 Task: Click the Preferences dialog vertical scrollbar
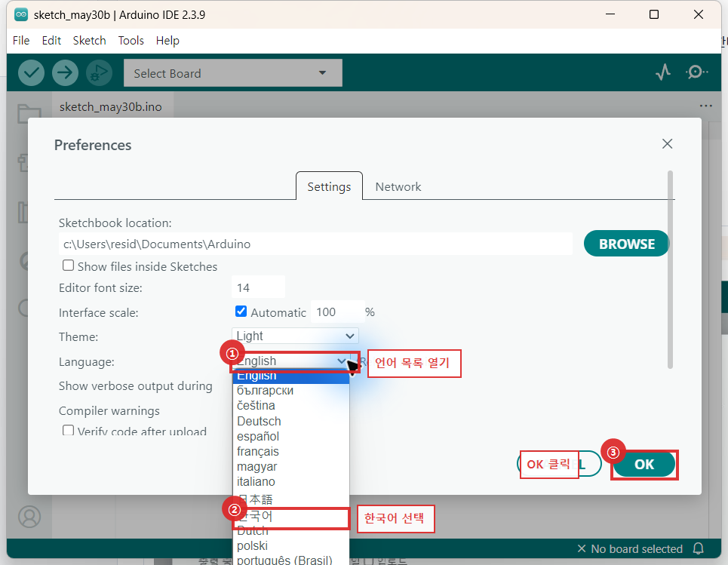[670, 269]
